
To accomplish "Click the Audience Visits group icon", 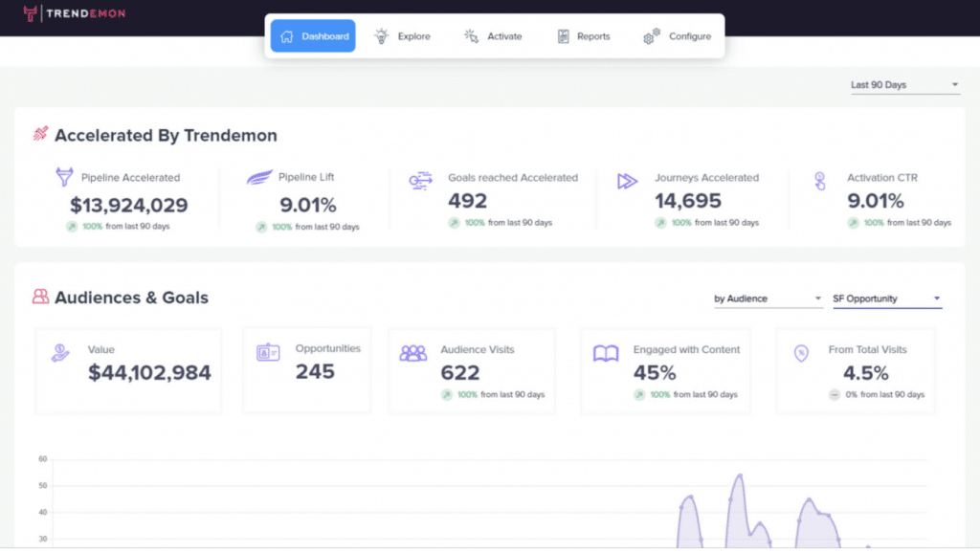I will click(x=413, y=353).
